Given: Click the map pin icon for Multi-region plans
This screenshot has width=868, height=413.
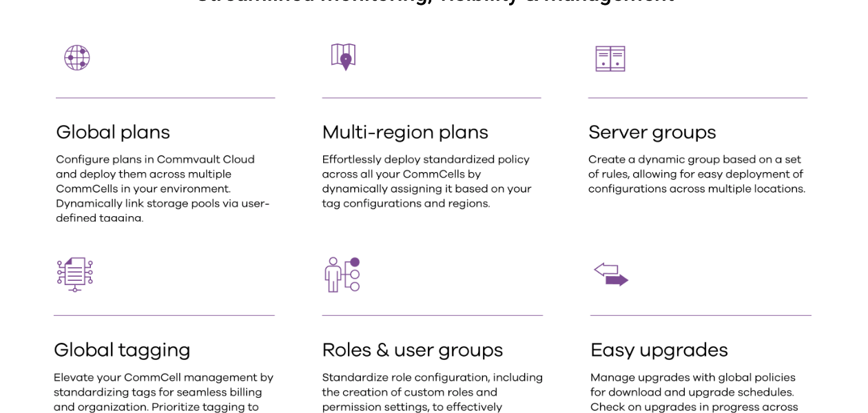Looking at the screenshot, I should tap(343, 57).
